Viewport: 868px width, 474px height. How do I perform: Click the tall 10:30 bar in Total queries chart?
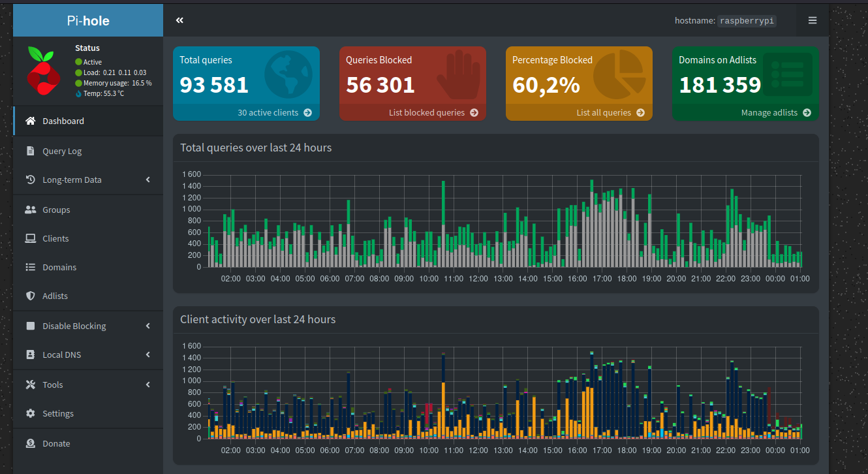pos(443,224)
